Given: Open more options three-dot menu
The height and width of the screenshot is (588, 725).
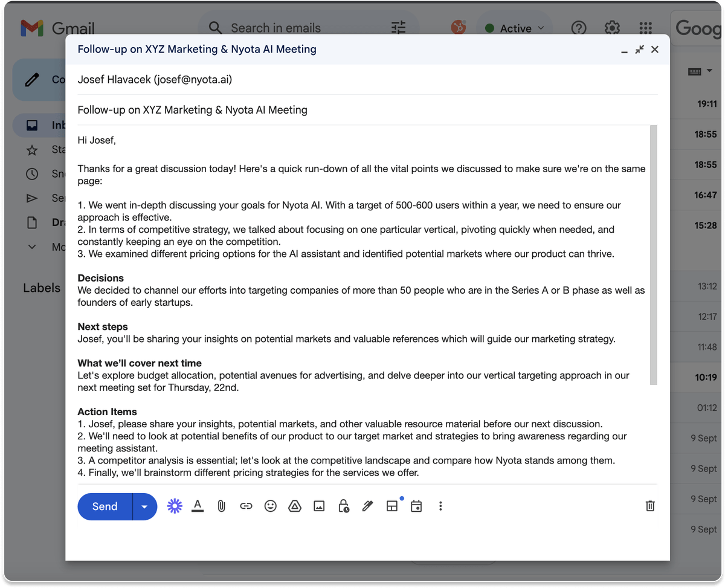Looking at the screenshot, I should pos(440,506).
